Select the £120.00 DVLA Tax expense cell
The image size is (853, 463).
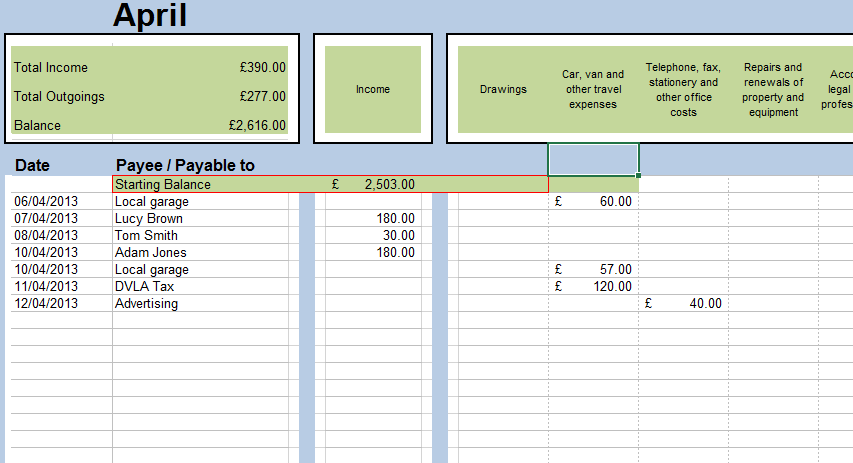coord(593,286)
